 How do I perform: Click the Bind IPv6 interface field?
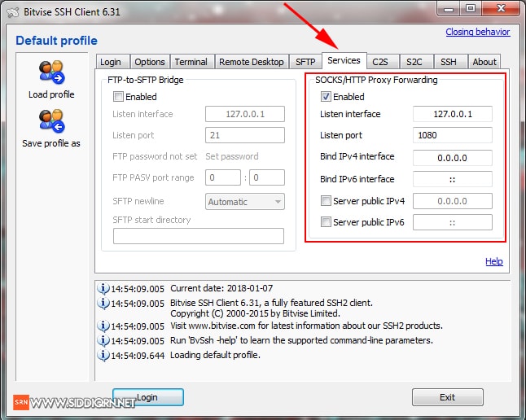[453, 179]
